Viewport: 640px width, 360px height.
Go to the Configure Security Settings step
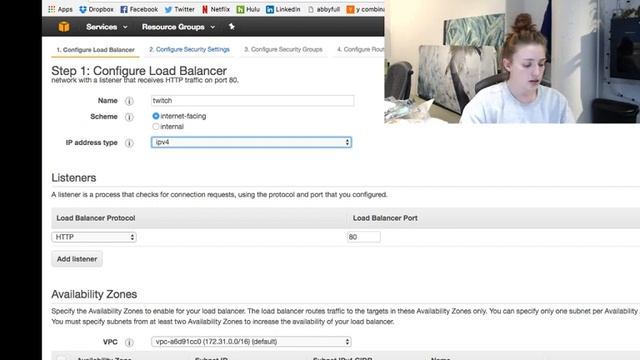[189, 49]
